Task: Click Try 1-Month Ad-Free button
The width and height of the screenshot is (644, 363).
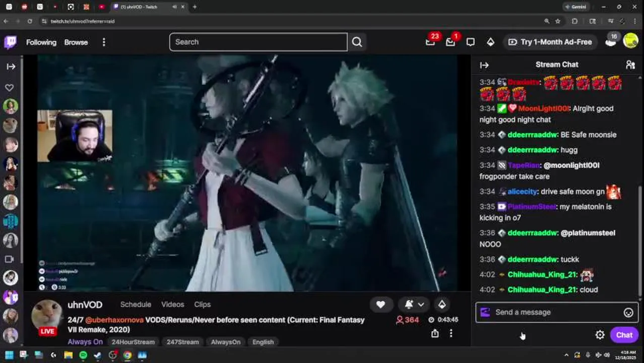Action: tap(550, 42)
